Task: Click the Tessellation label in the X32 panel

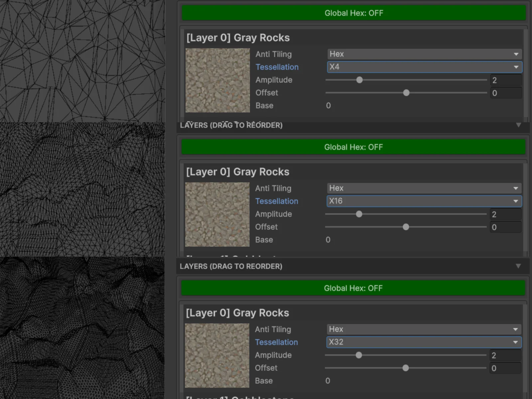Action: (276, 342)
